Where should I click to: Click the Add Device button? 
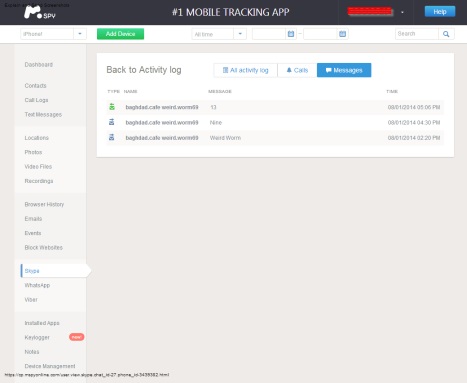120,34
